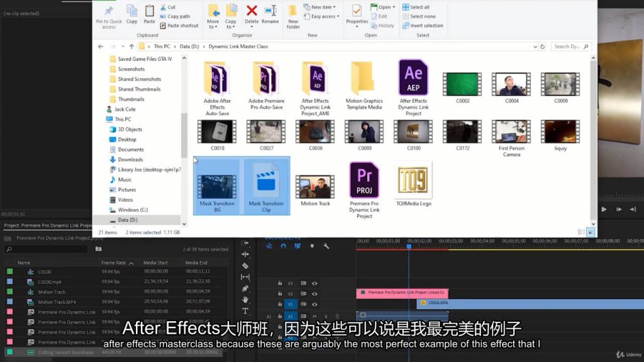Click the Explorer search box
Image resolution: width=644 pixels, height=362 pixels.
click(x=571, y=47)
